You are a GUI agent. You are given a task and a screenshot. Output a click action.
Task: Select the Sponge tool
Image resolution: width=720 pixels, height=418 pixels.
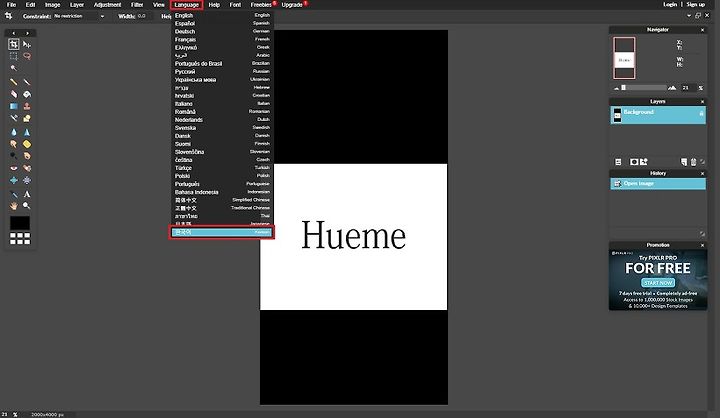[27, 144]
